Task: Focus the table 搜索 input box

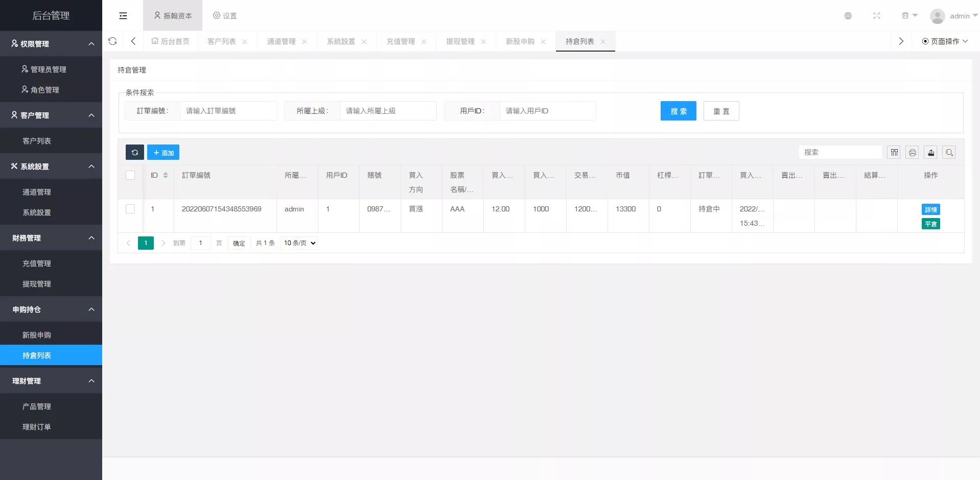Action: tap(841, 152)
